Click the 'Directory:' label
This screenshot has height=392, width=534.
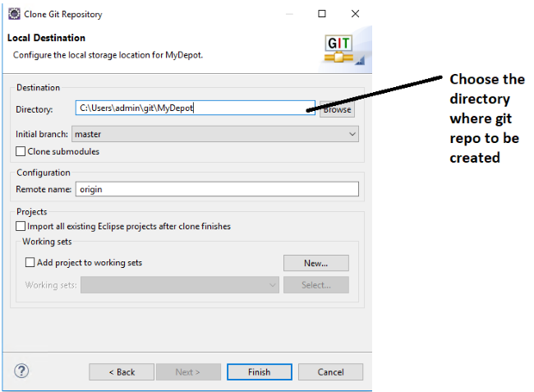35,109
